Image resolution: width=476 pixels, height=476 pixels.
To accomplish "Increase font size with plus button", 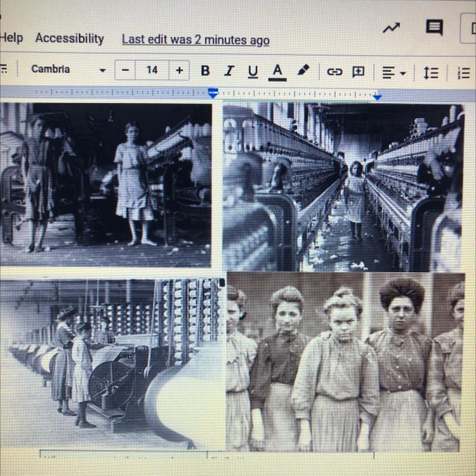I will click(179, 70).
